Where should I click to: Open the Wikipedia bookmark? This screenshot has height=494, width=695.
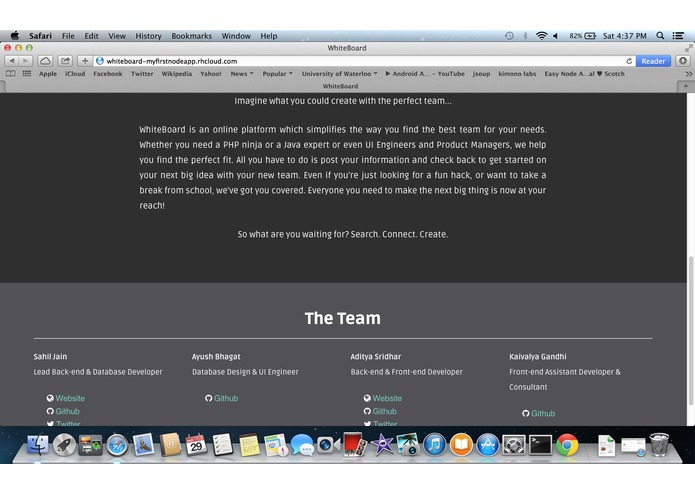(x=176, y=74)
